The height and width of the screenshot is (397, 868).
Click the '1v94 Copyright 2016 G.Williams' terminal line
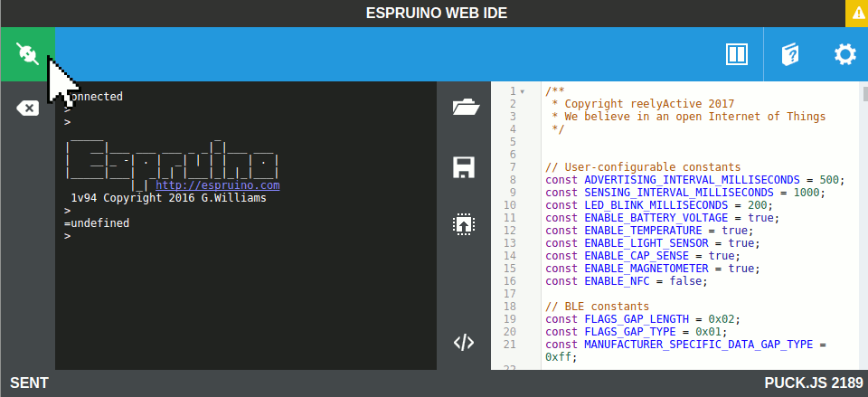(x=169, y=198)
